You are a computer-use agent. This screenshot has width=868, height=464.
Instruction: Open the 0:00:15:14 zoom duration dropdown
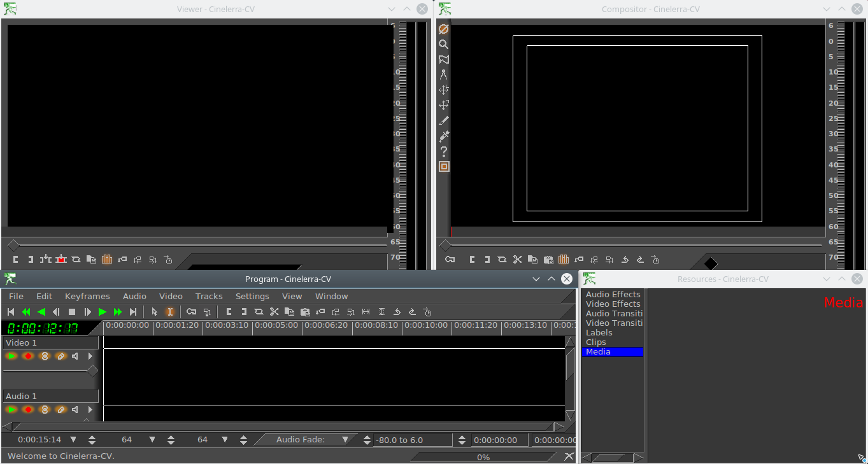coord(73,440)
